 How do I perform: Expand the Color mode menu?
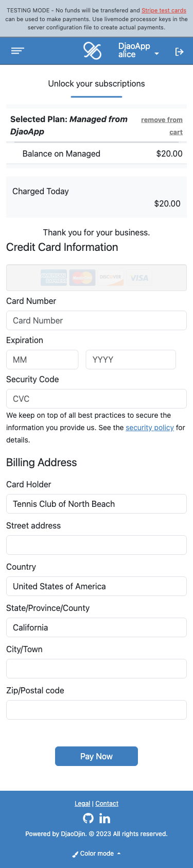pos(96,854)
